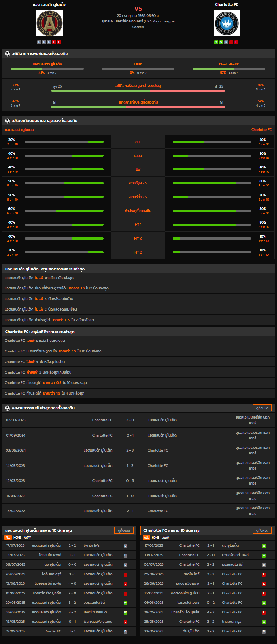Click the HT 1 comparison label

click(138, 225)
